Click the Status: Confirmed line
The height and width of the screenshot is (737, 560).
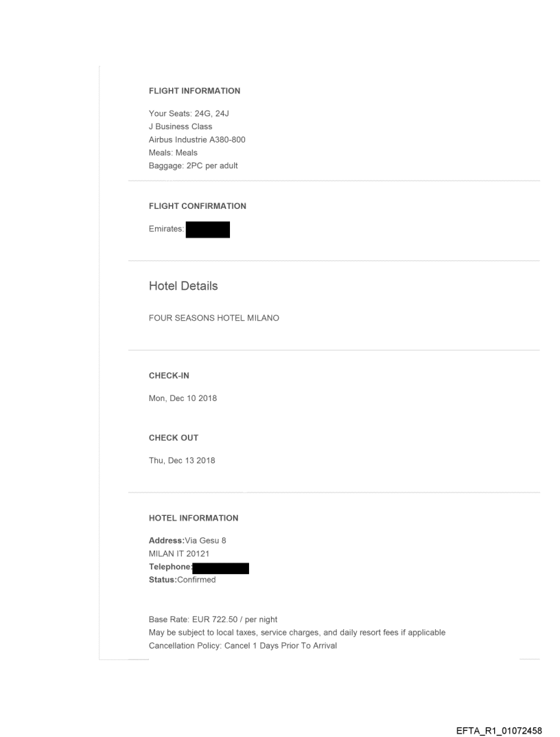182,580
